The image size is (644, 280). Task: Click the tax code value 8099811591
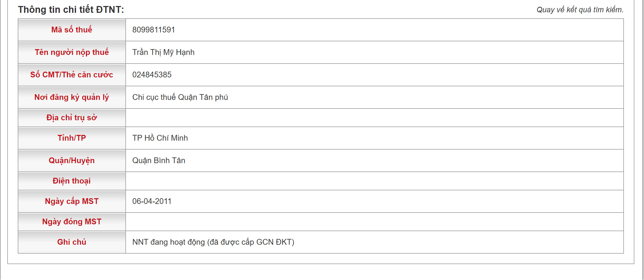(x=153, y=30)
